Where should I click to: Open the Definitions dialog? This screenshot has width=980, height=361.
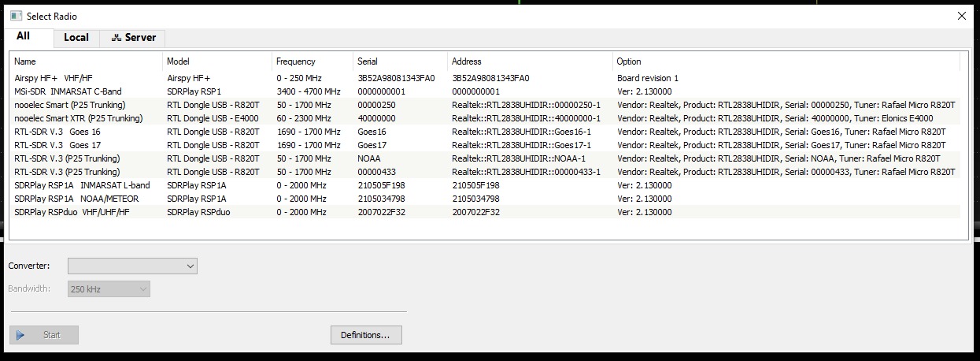pyautogui.click(x=365, y=335)
